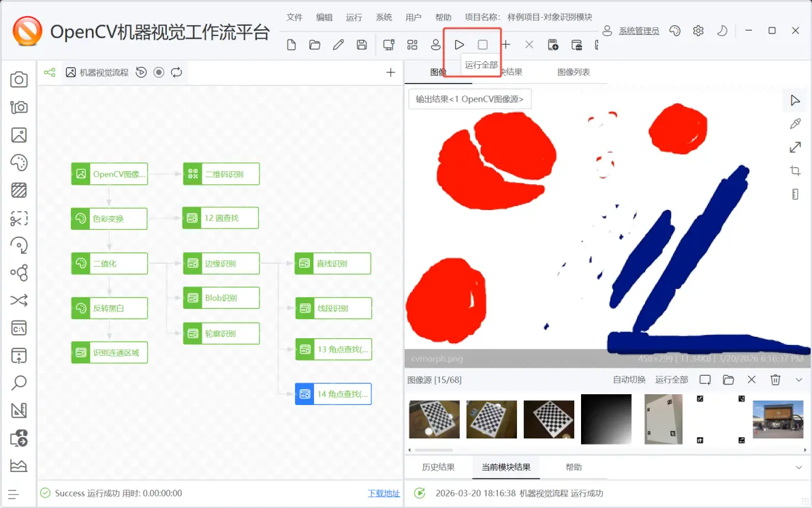Run all with the play triangle icon
Screen dimensions: 812x508
tap(459, 45)
